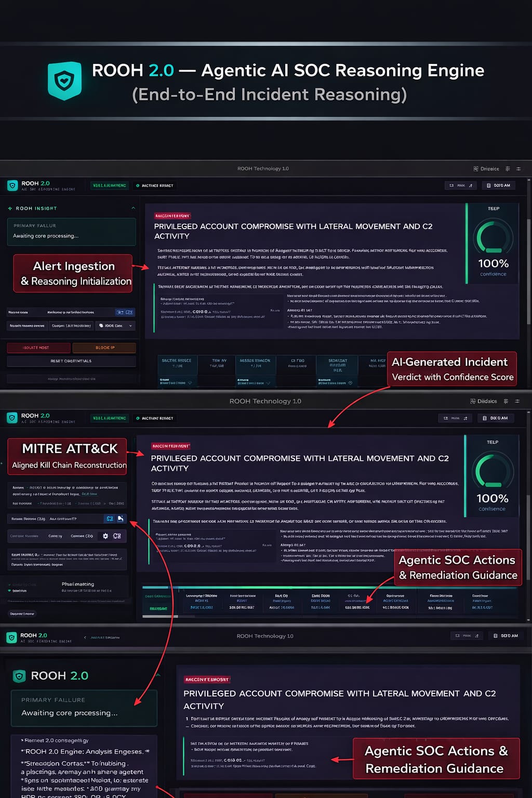Open the sliders icon in middle panel title bar
This screenshot has height=798, width=532.
507,401
